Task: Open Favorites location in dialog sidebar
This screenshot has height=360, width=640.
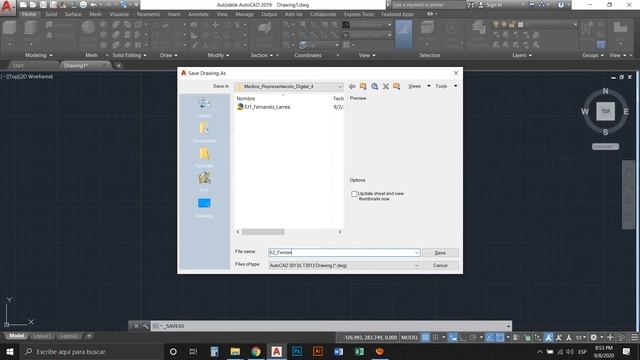Action: 204,157
